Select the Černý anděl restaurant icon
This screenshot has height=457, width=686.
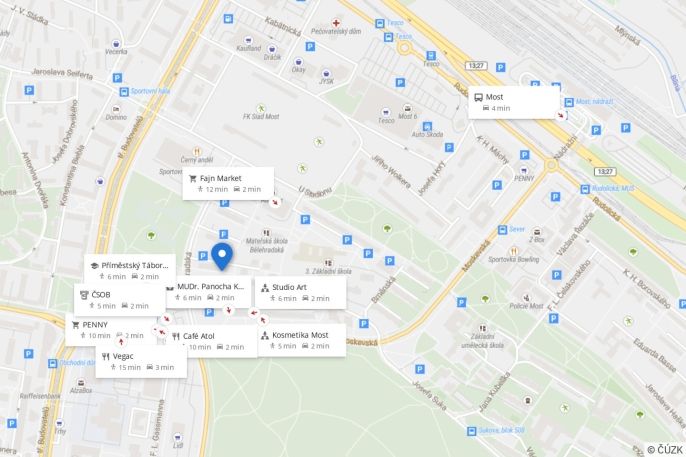197,152
